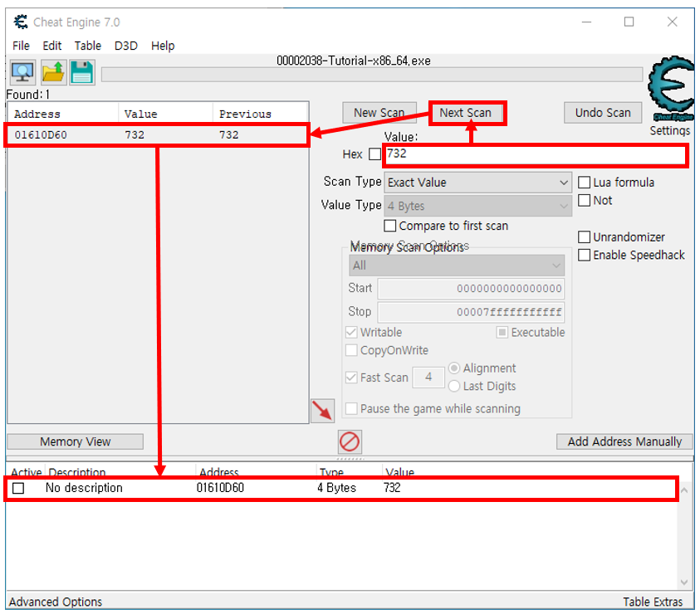Copy selected address with red arrow button
This screenshot has width=700, height=614.
click(x=322, y=411)
